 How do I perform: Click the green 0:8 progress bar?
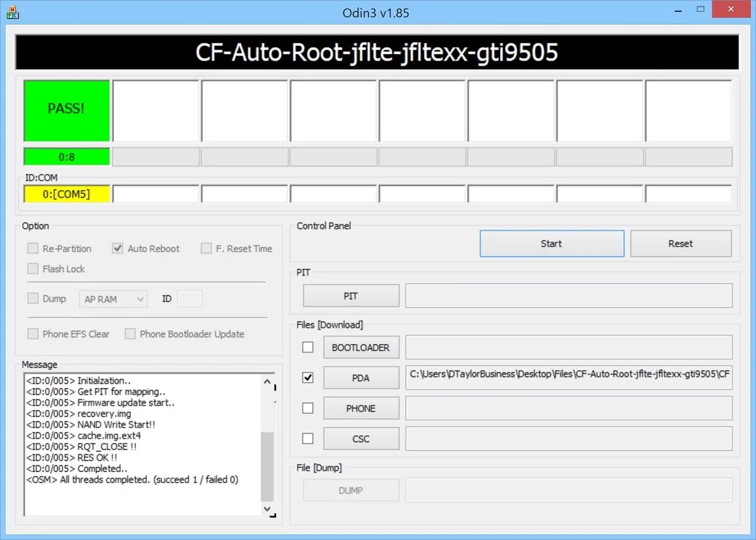[x=67, y=157]
